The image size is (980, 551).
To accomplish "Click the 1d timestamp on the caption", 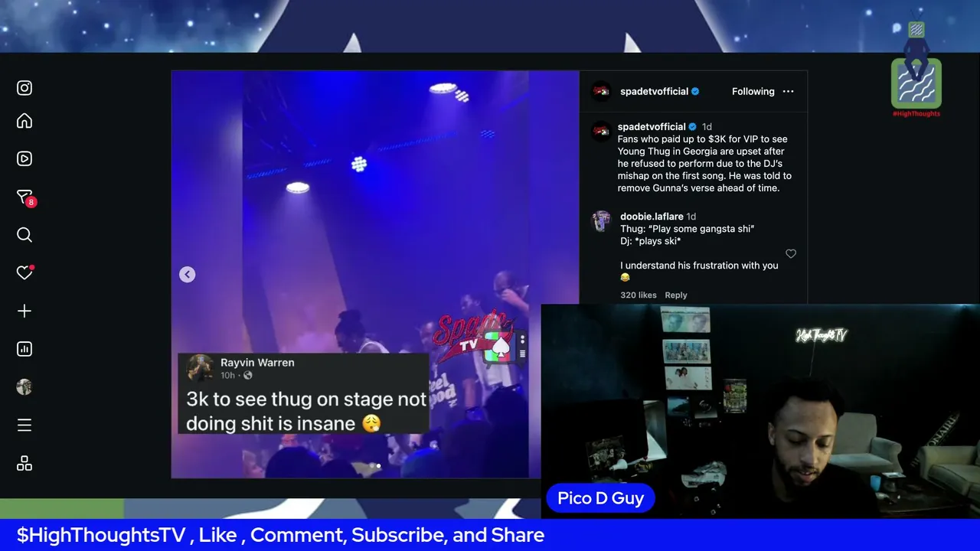I will 707,127.
